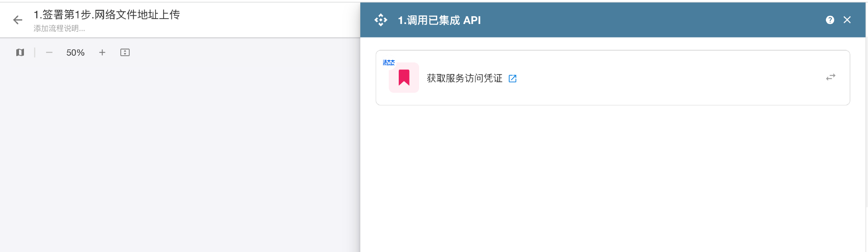Edit the title 1.签署第1步.网络文件地址上传
Screen dimensions: 868x252
click(x=107, y=15)
